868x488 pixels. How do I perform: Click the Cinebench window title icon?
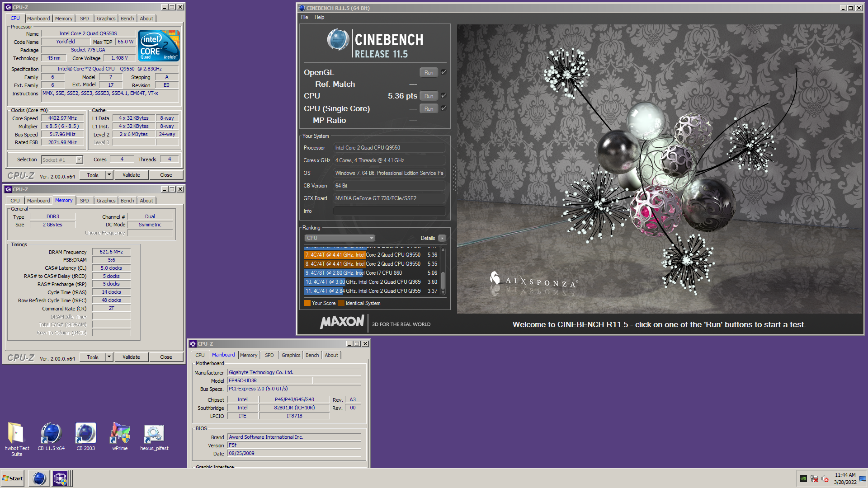pos(302,8)
